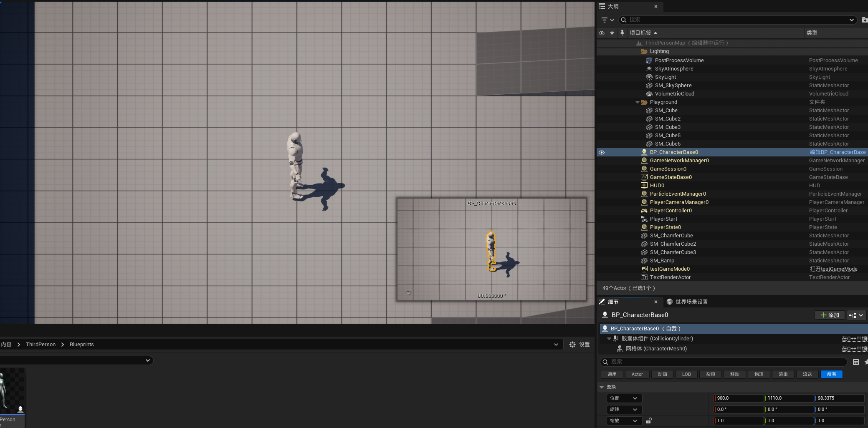The height and width of the screenshot is (428, 868).
Task: Navigate to Blueprints breadcrumb
Action: (x=82, y=345)
